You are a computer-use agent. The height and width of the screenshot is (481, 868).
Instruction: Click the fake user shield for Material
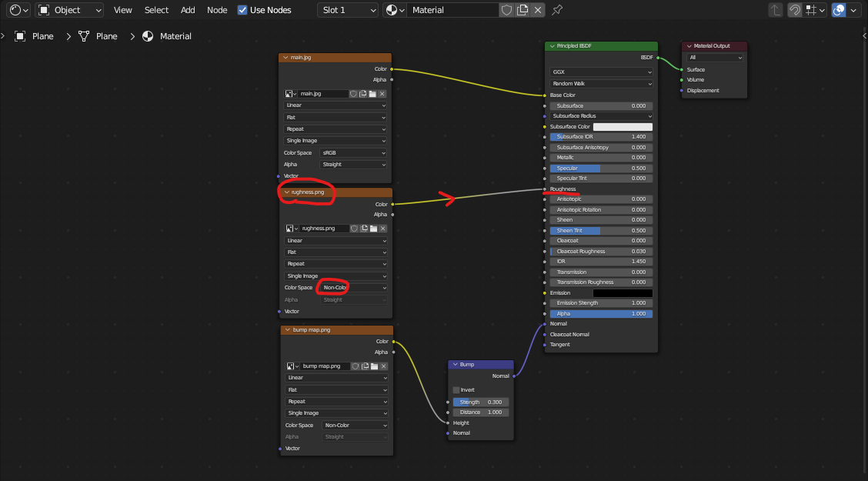click(x=506, y=10)
